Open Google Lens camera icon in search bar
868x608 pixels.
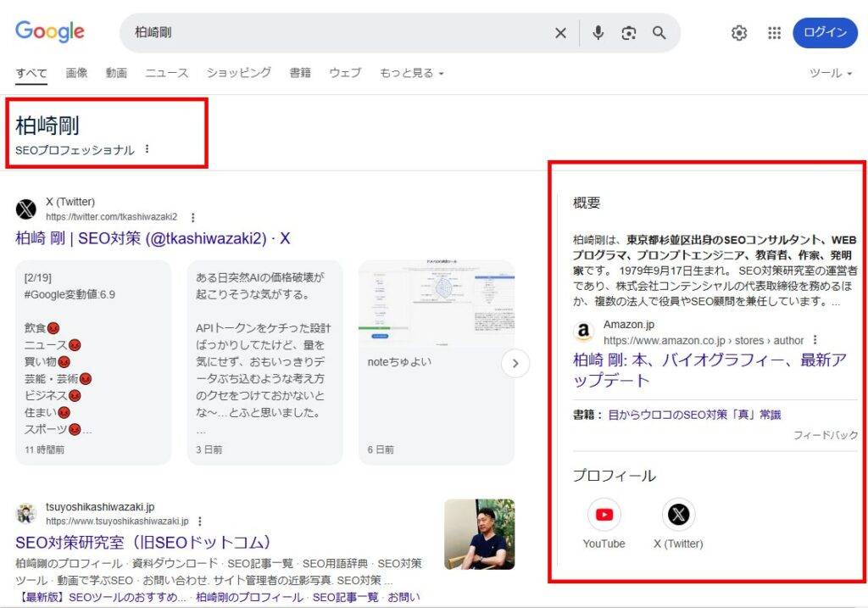tap(629, 32)
